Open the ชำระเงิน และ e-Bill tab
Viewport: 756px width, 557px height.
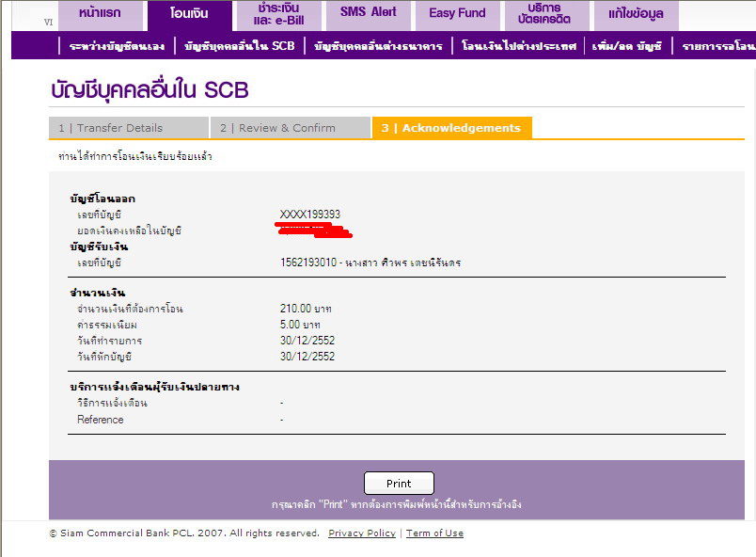click(x=278, y=15)
